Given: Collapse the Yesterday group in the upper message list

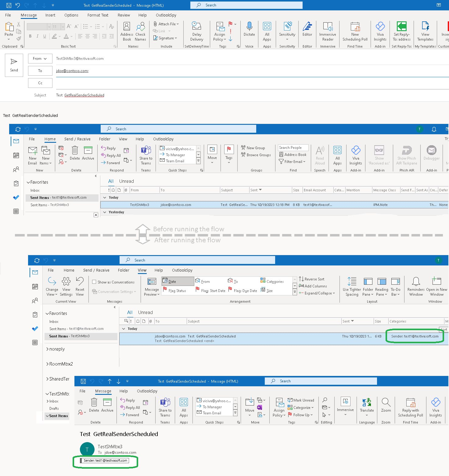Looking at the screenshot, I should [105, 212].
